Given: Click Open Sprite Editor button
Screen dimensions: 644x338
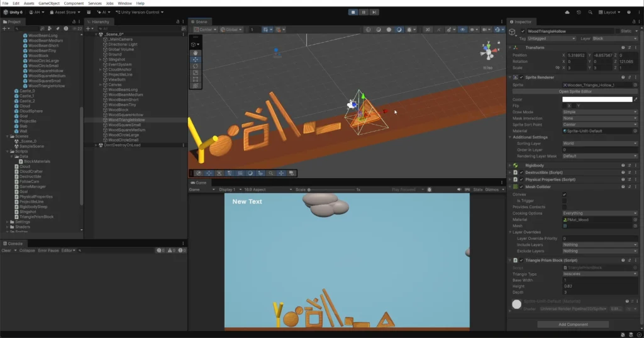Looking at the screenshot, I should click(575, 92).
